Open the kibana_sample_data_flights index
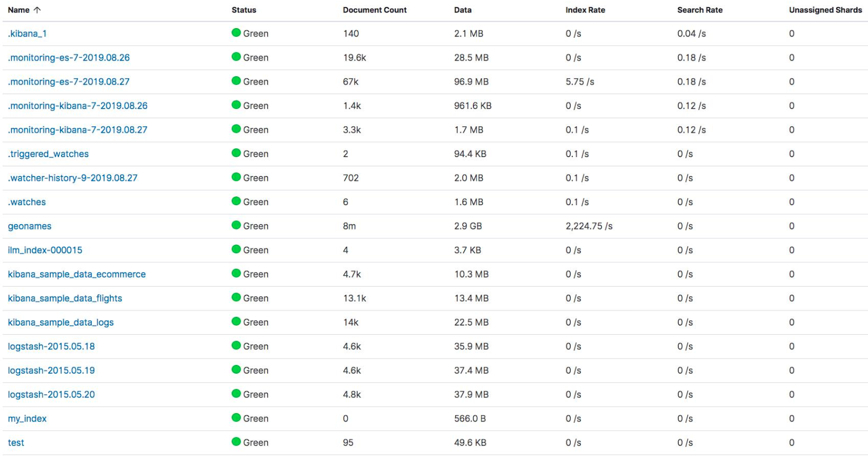Screen dimensions: 868x460 pyautogui.click(x=65, y=298)
